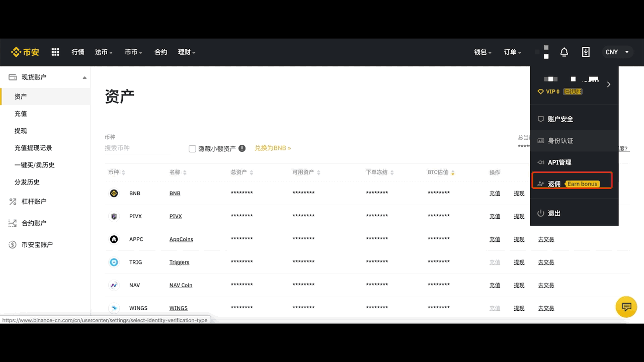Expand account details chevron in user menu
Screen dimensions: 644x362
[x=608, y=84]
